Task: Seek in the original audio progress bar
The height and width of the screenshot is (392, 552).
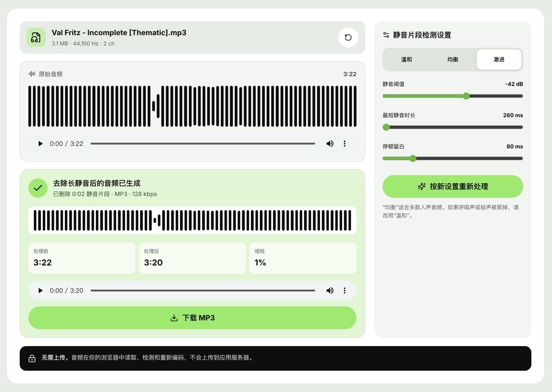Action: coord(203,144)
